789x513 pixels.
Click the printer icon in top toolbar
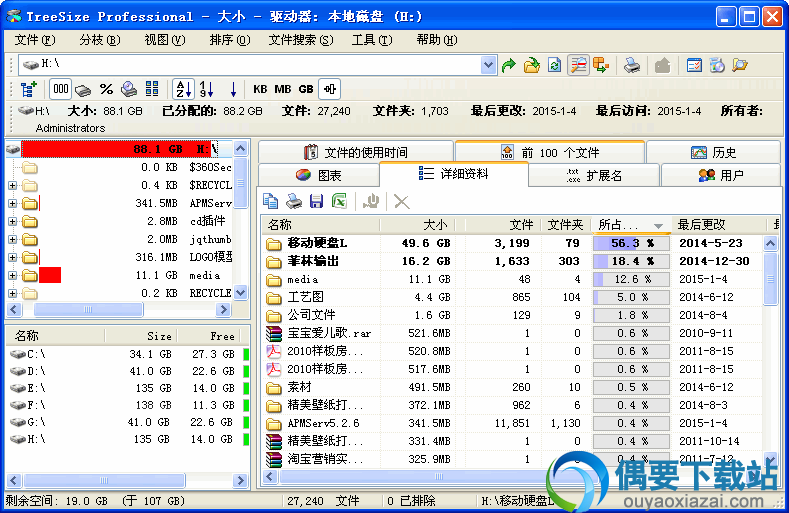tap(632, 65)
